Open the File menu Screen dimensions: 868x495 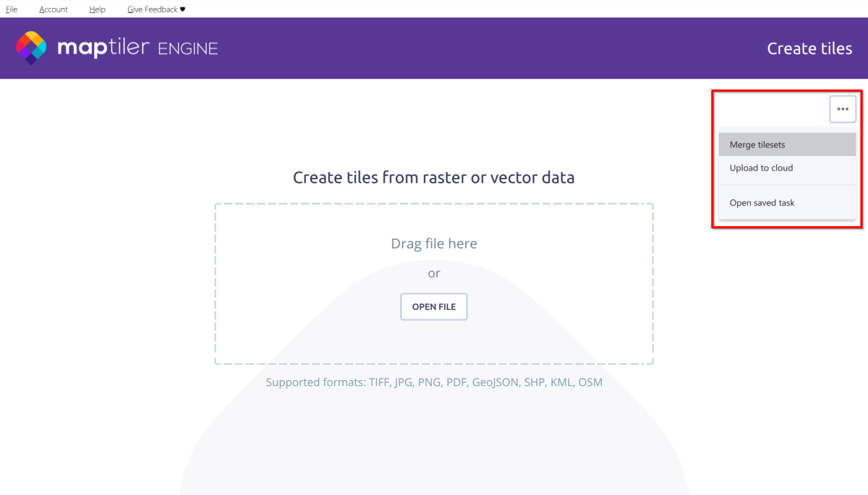coord(12,9)
